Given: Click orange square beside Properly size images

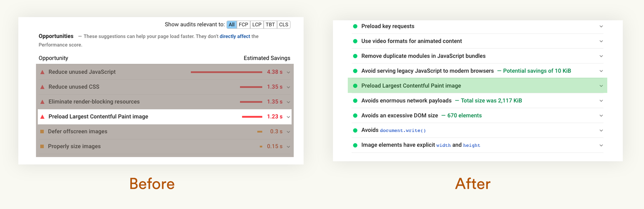Looking at the screenshot, I should pos(42,147).
